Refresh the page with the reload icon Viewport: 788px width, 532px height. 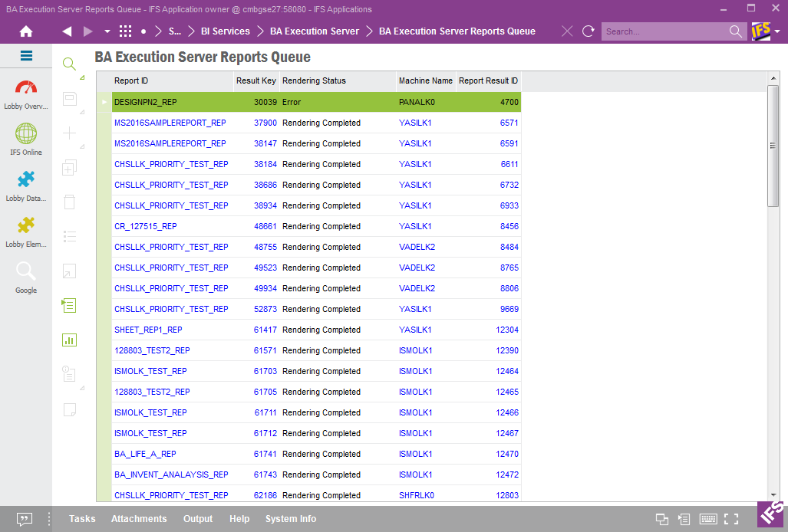pyautogui.click(x=589, y=31)
